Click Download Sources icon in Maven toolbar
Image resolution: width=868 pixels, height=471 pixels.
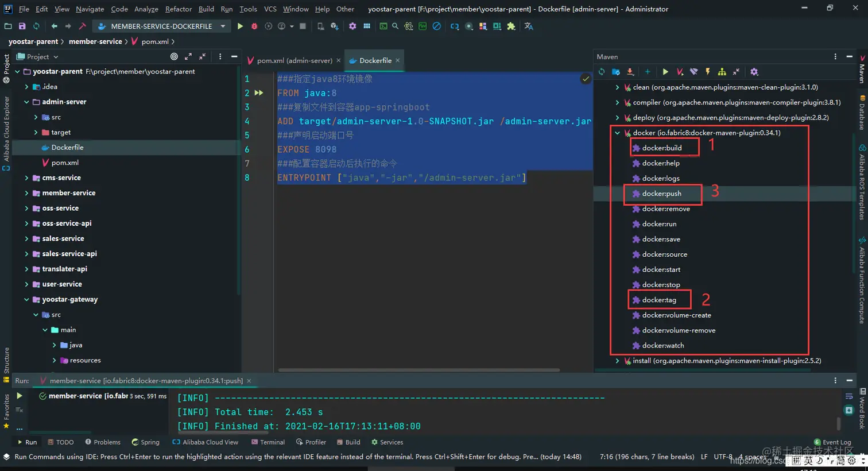[x=630, y=72]
